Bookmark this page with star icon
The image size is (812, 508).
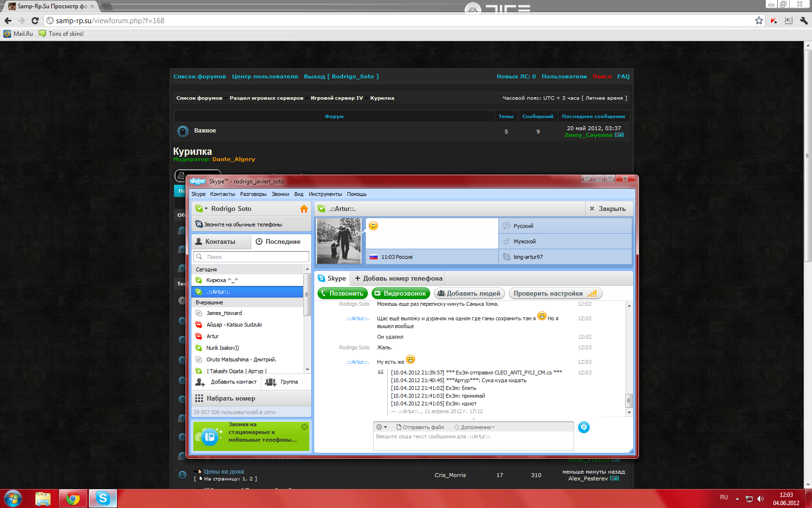[759, 21]
